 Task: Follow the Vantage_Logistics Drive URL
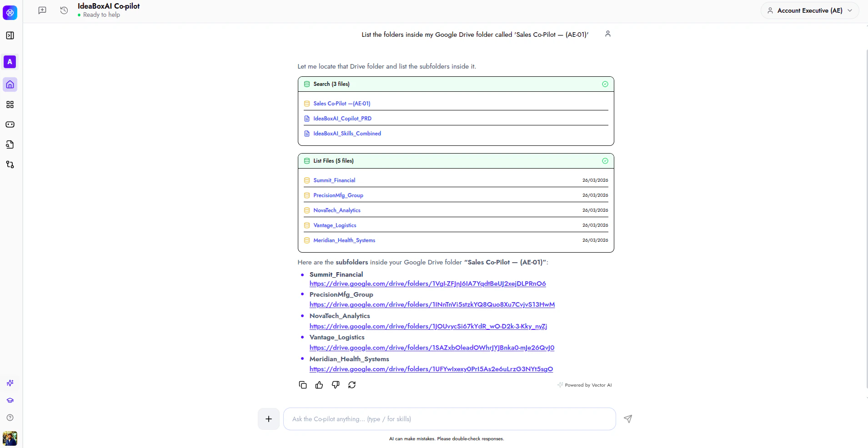(432, 348)
